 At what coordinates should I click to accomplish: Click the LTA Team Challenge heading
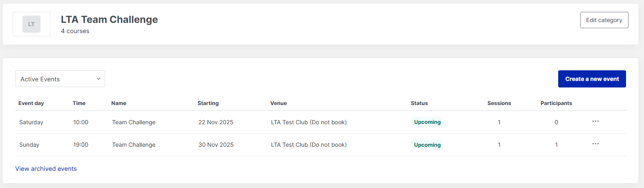click(x=109, y=20)
